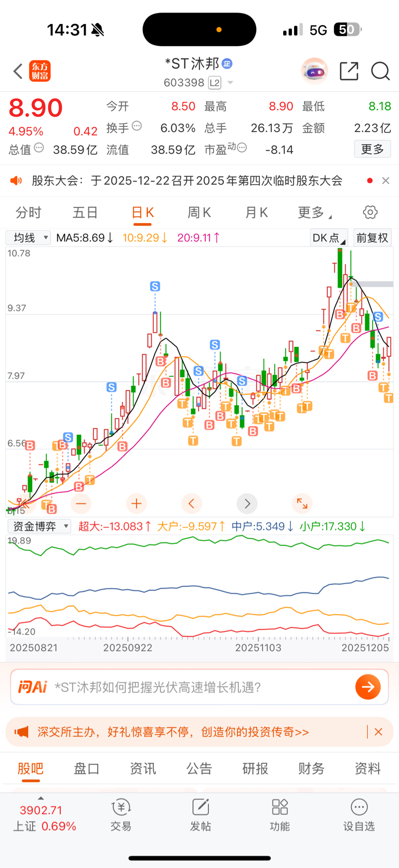Tap the 中户:5.349 value

click(x=262, y=526)
